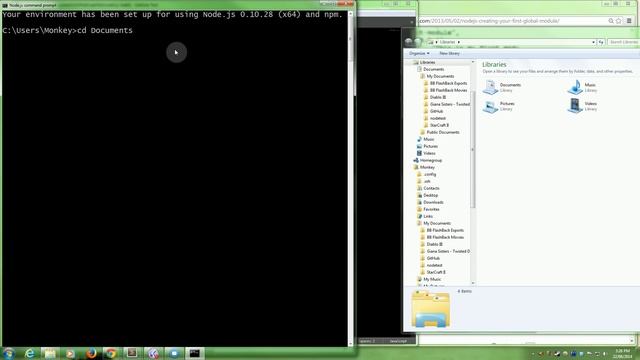Select Giana Sisters folder under the Libraries branch

[x=449, y=104]
